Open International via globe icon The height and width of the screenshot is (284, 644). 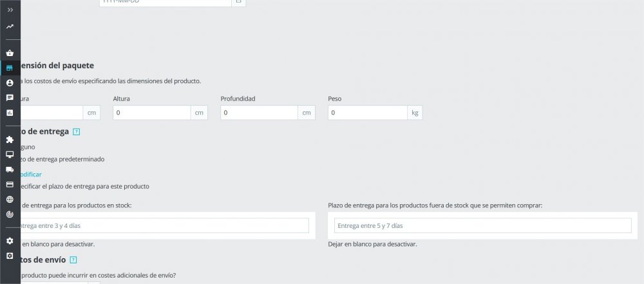click(x=10, y=199)
